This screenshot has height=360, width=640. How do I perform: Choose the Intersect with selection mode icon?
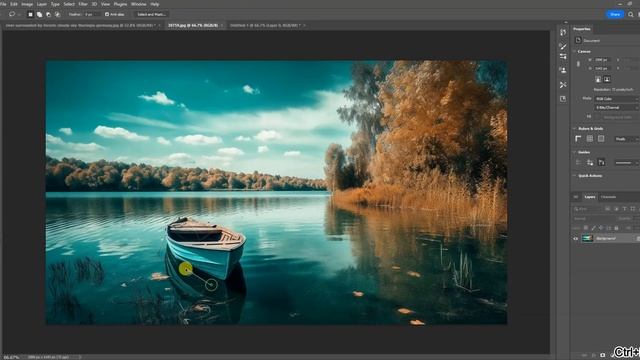pyautogui.click(x=57, y=14)
